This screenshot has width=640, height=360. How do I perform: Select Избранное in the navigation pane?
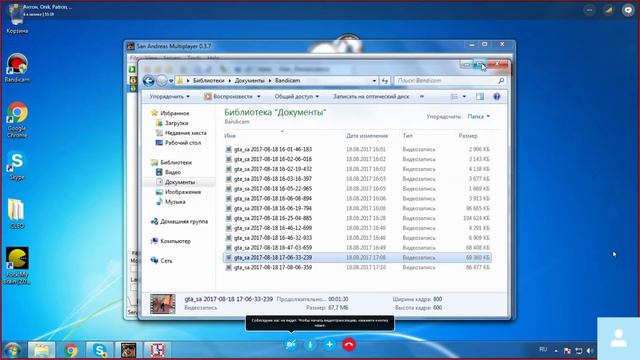[x=170, y=113]
